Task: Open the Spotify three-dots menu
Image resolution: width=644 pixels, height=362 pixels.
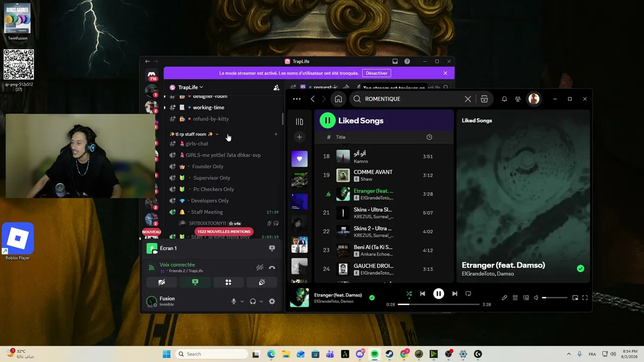Action: click(297, 99)
